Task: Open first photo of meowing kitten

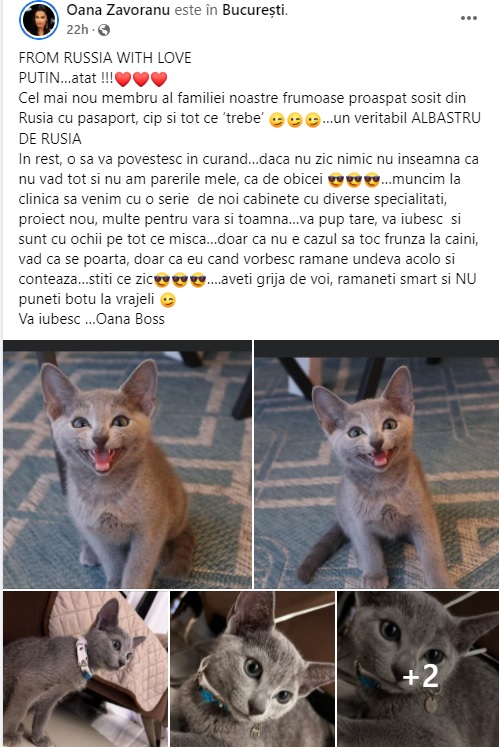Action: pyautogui.click(x=127, y=464)
